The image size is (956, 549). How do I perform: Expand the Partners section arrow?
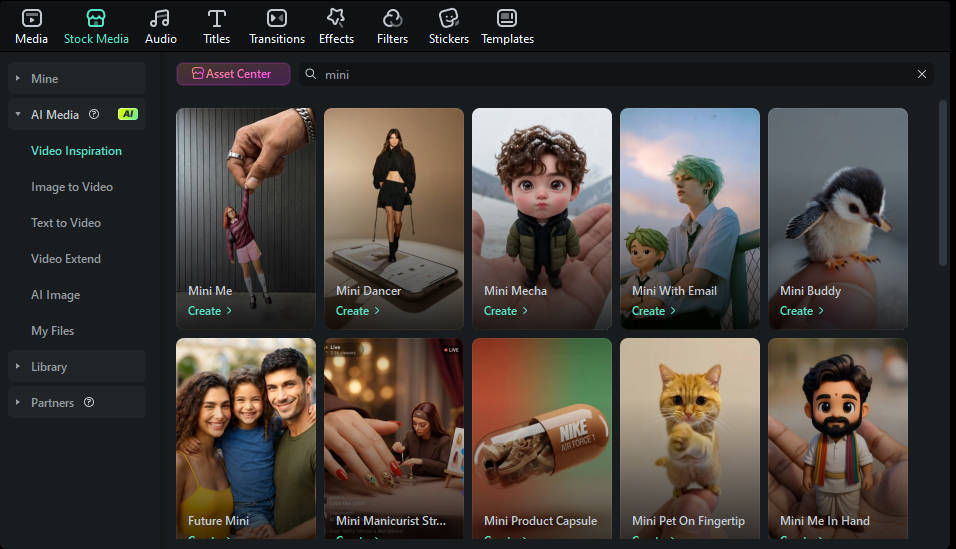18,403
